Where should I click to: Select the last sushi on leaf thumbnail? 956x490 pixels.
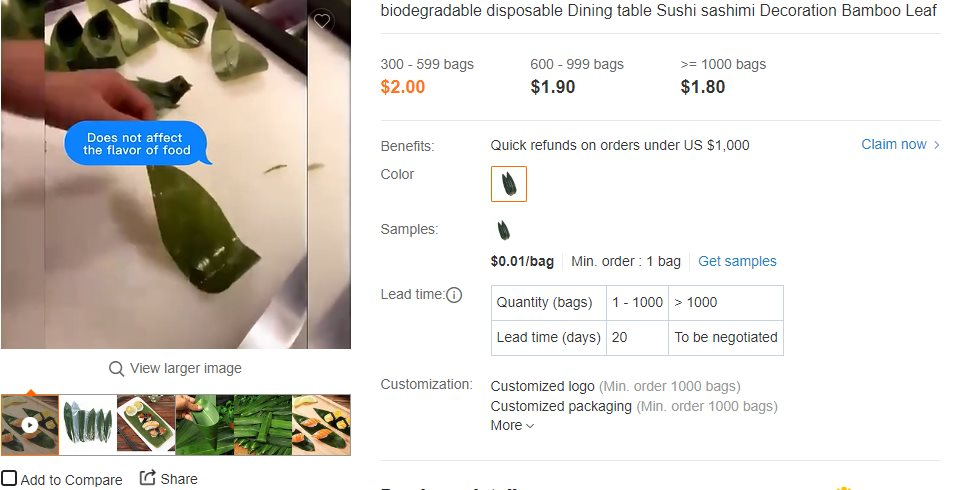click(321, 425)
